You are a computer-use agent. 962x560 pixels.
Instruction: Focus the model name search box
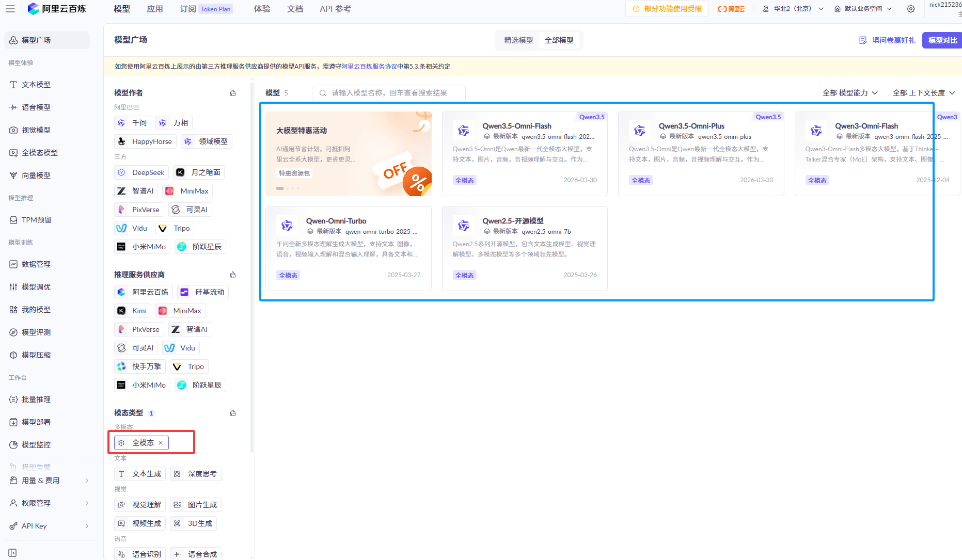[x=389, y=93]
